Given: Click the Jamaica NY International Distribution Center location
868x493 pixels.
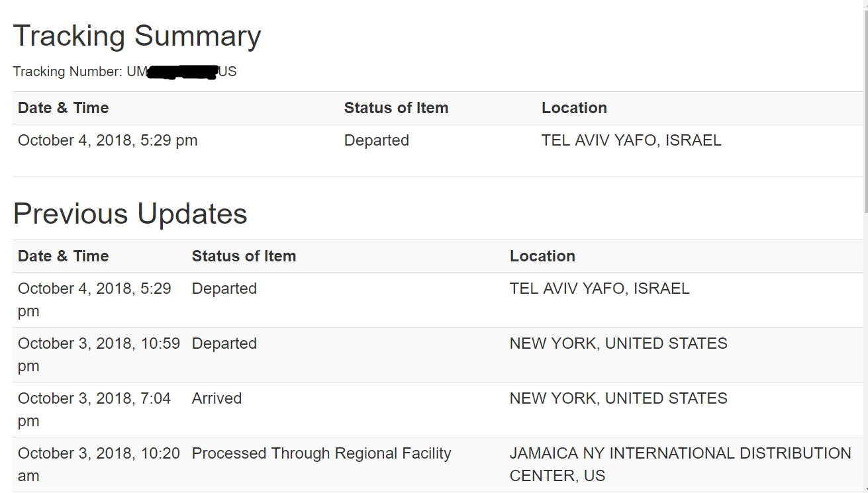Looking at the screenshot, I should [680, 464].
